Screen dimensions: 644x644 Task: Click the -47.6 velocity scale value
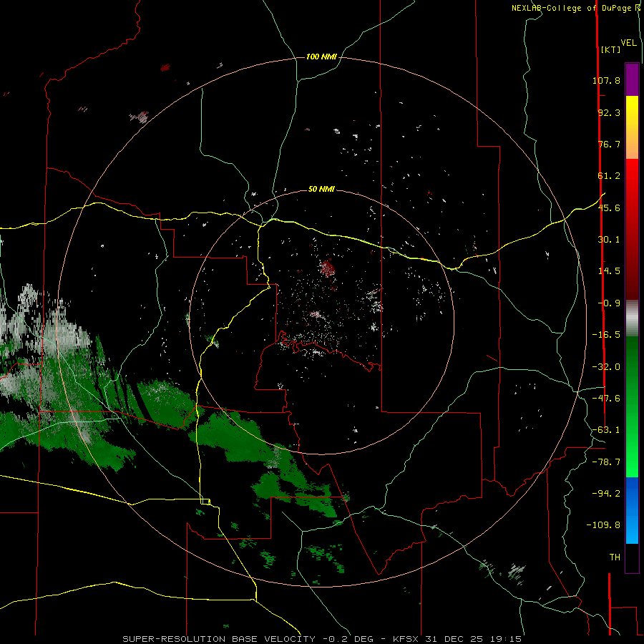click(x=606, y=399)
